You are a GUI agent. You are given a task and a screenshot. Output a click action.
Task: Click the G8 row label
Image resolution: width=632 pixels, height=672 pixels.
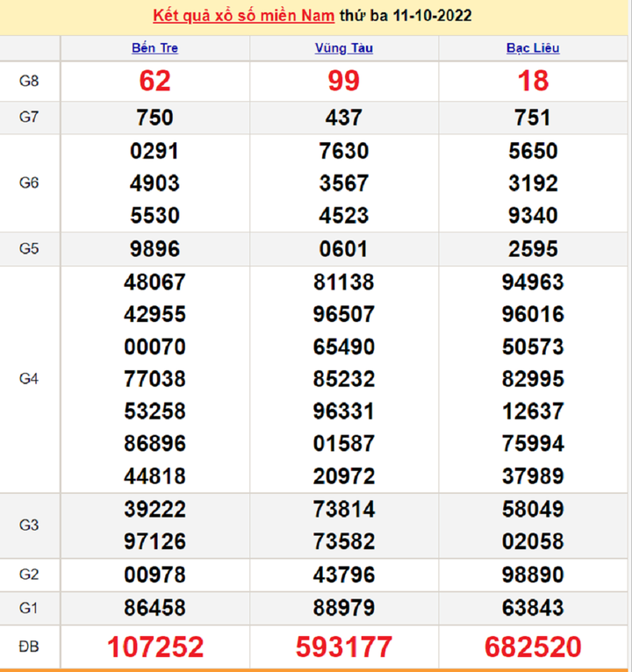pyautogui.click(x=29, y=82)
